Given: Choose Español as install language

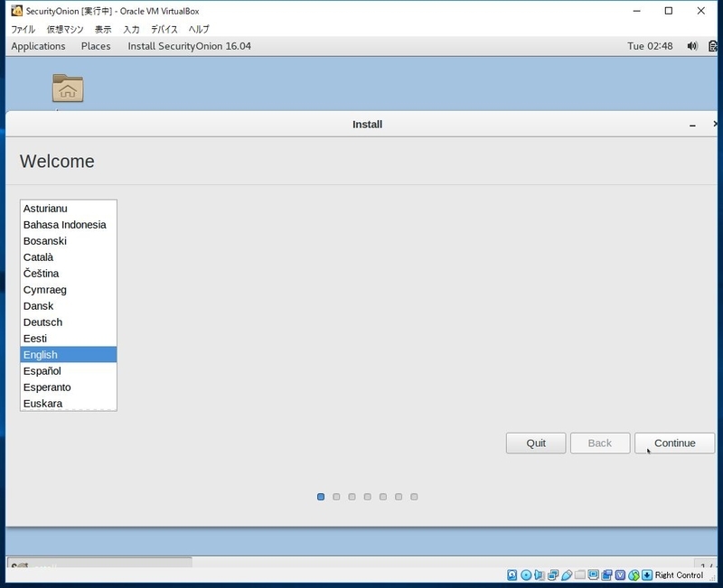Looking at the screenshot, I should pyautogui.click(x=69, y=371).
